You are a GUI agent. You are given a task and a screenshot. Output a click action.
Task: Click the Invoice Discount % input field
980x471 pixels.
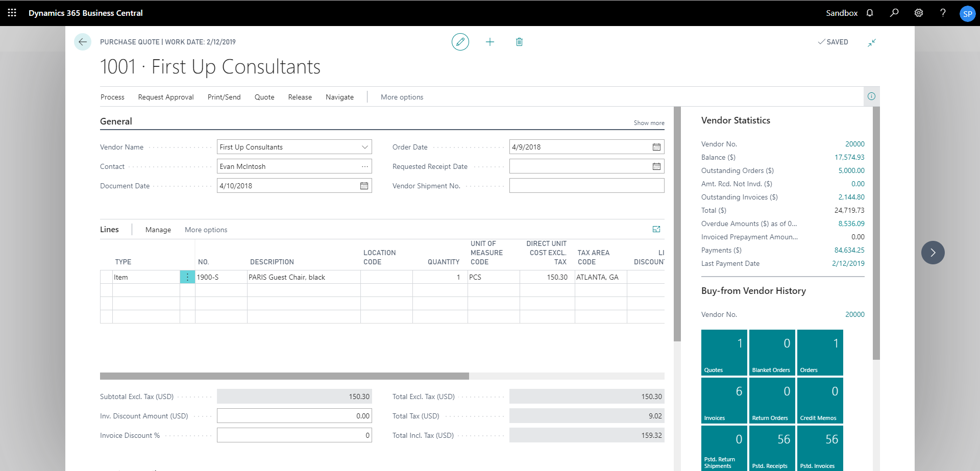(x=294, y=435)
